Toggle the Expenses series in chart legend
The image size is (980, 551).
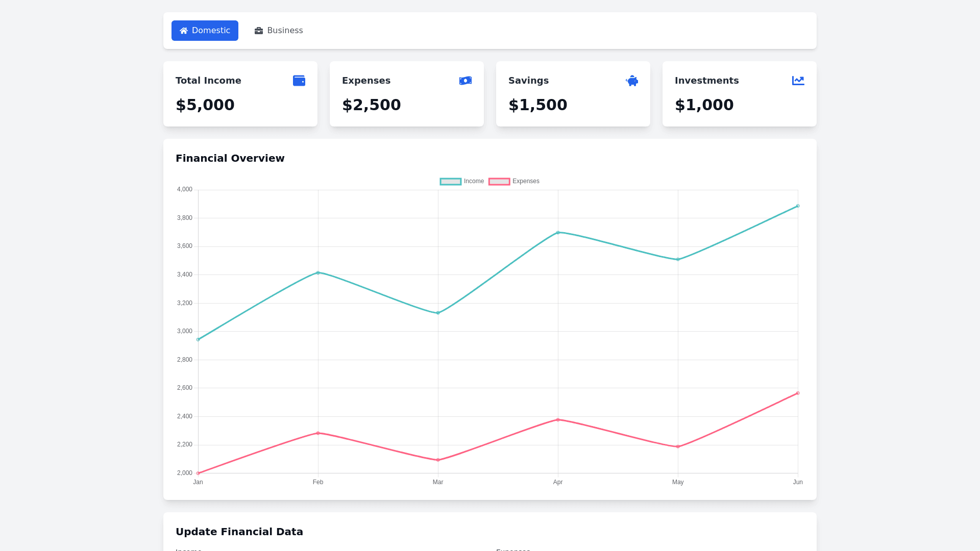525,181
